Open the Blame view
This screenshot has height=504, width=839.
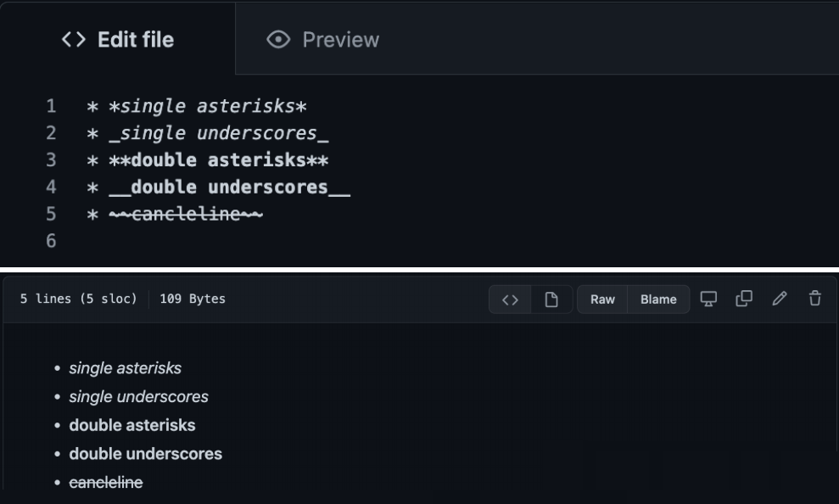pyautogui.click(x=658, y=300)
